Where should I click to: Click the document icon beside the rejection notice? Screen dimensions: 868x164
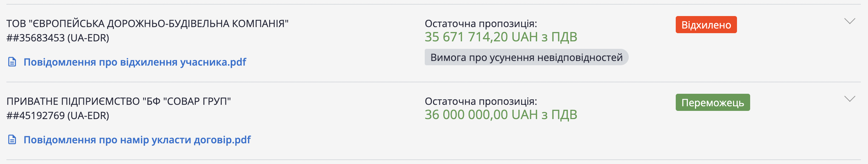click(x=12, y=62)
